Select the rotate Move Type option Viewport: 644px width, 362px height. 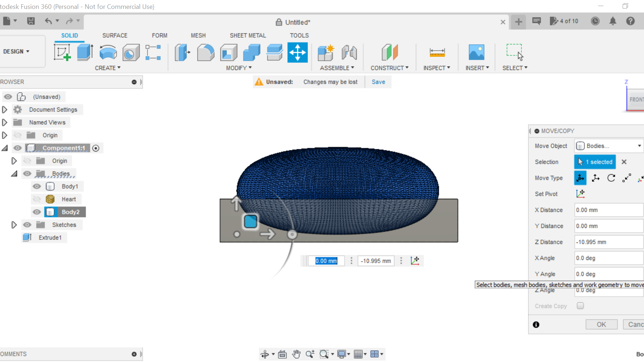pos(611,178)
